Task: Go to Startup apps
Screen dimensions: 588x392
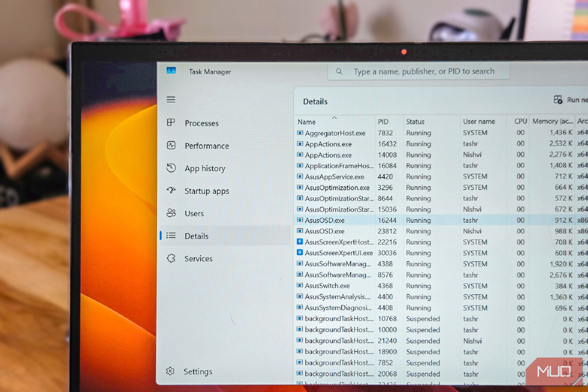Action: (225, 191)
